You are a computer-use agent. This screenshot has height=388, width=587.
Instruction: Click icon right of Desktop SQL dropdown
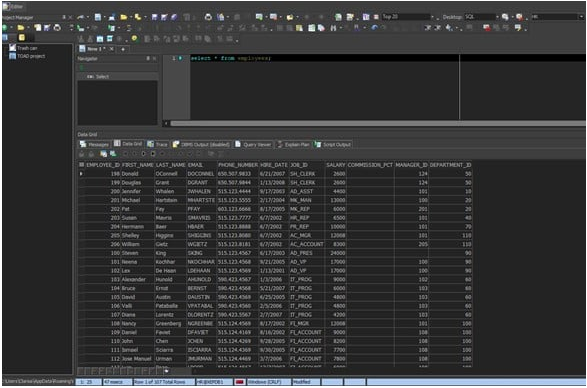click(x=505, y=17)
